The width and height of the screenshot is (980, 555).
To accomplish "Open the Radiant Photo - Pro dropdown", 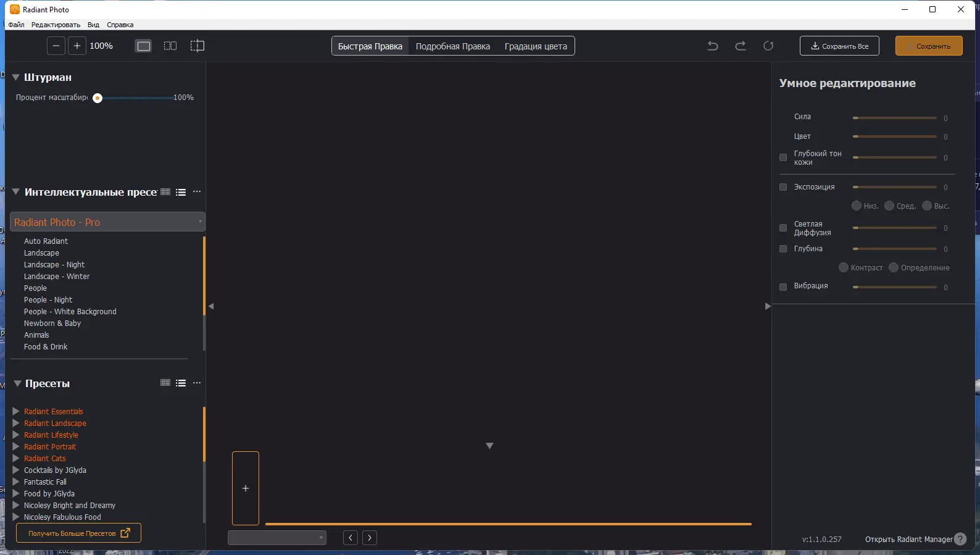I will click(107, 222).
